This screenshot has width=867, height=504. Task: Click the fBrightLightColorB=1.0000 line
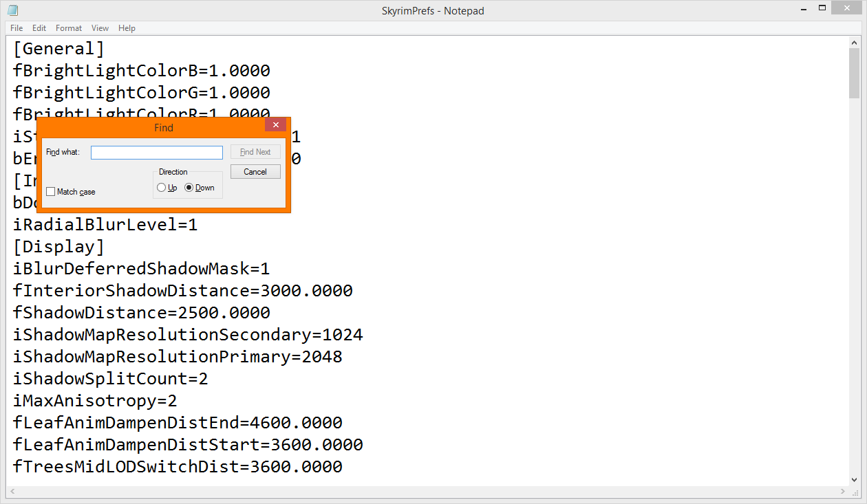pos(141,71)
